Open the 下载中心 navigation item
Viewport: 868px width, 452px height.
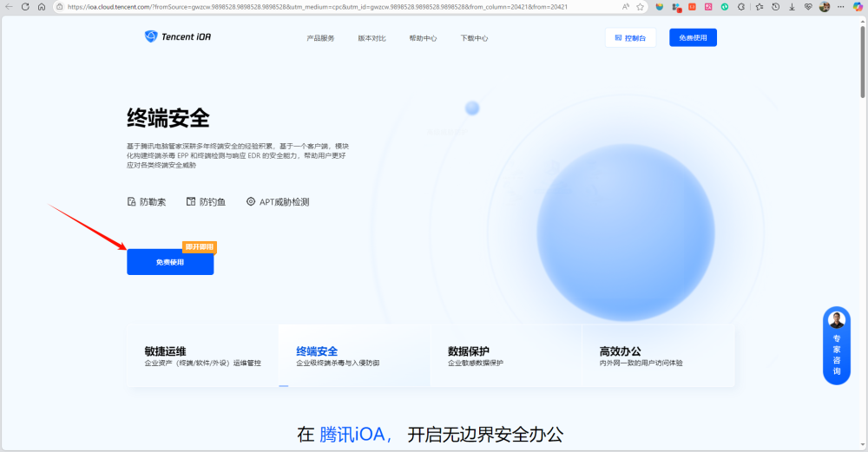(475, 38)
